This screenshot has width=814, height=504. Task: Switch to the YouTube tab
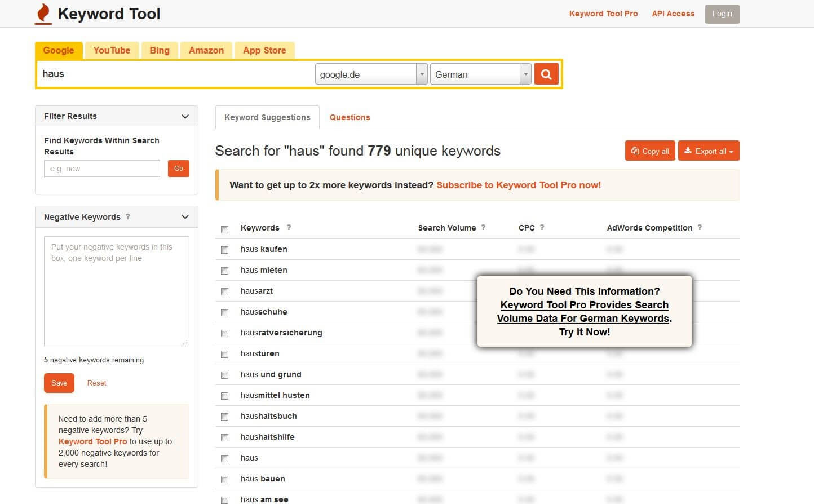tap(112, 50)
